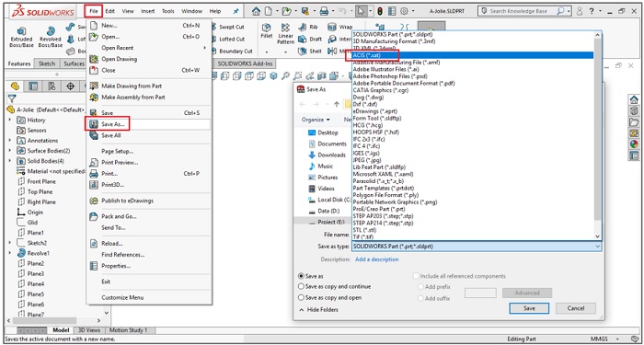The width and height of the screenshot is (644, 345).
Task: Open the Appearances color sphere in task pane
Action: click(634, 144)
